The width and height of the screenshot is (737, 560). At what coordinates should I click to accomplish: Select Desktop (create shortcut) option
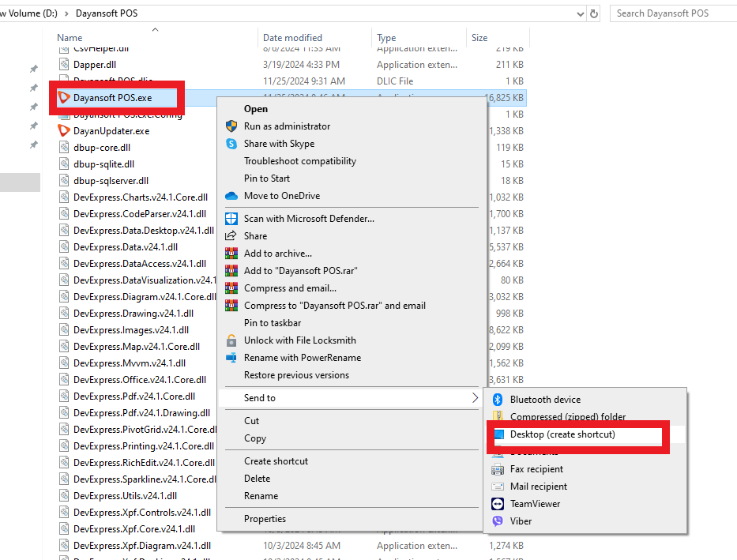562,434
